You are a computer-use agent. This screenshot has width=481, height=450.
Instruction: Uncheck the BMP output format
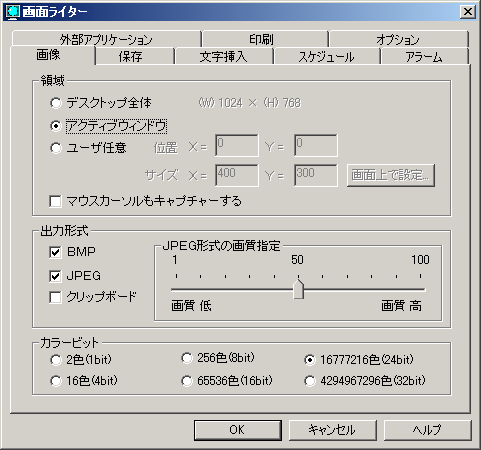click(x=55, y=252)
